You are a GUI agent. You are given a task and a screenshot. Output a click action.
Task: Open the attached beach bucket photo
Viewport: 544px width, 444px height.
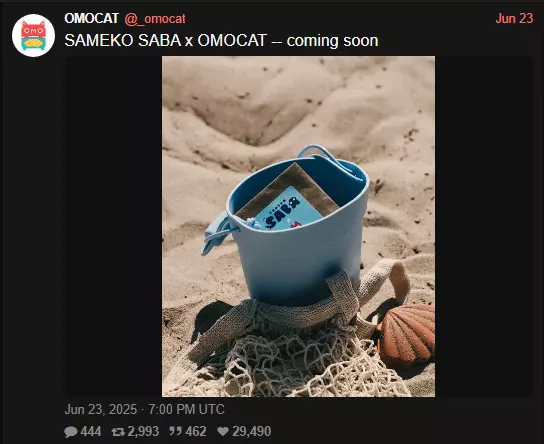(298, 227)
